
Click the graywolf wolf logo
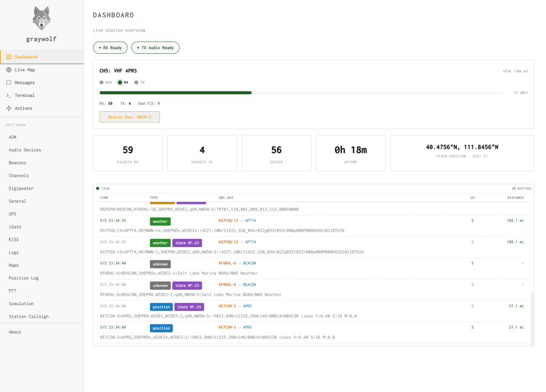tap(42, 18)
